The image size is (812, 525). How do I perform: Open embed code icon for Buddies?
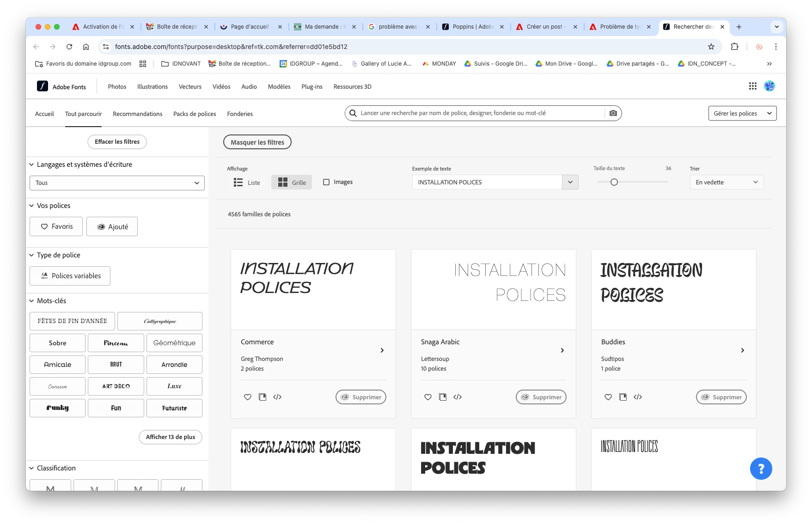(638, 397)
